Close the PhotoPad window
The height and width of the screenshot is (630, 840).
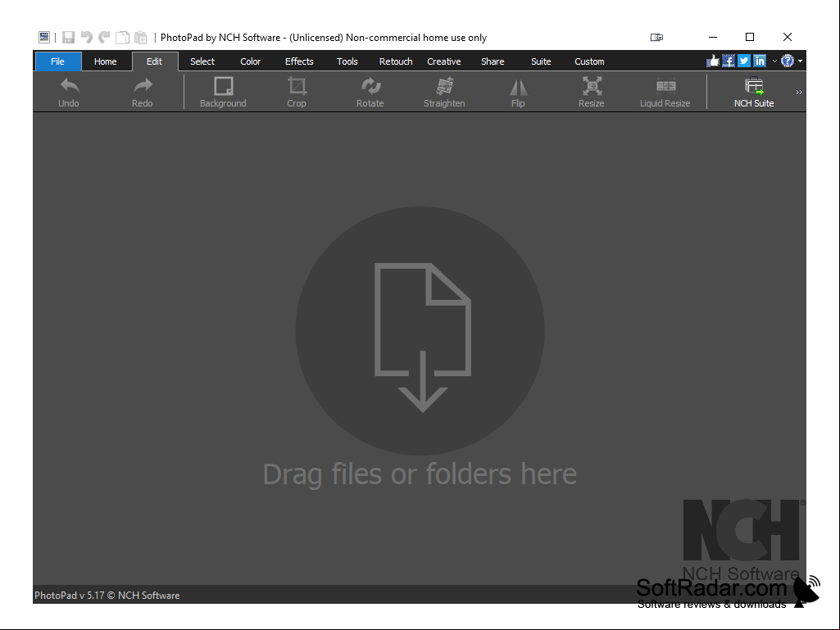point(788,37)
